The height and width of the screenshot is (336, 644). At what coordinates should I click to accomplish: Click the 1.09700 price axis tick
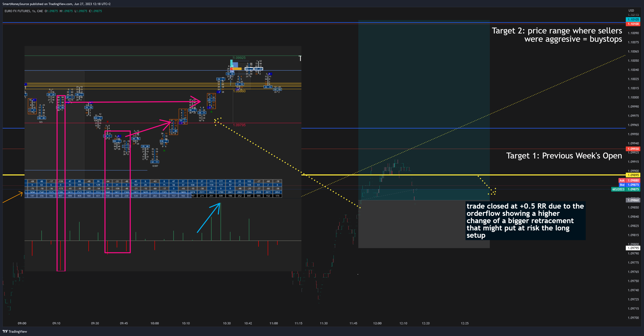click(x=633, y=318)
